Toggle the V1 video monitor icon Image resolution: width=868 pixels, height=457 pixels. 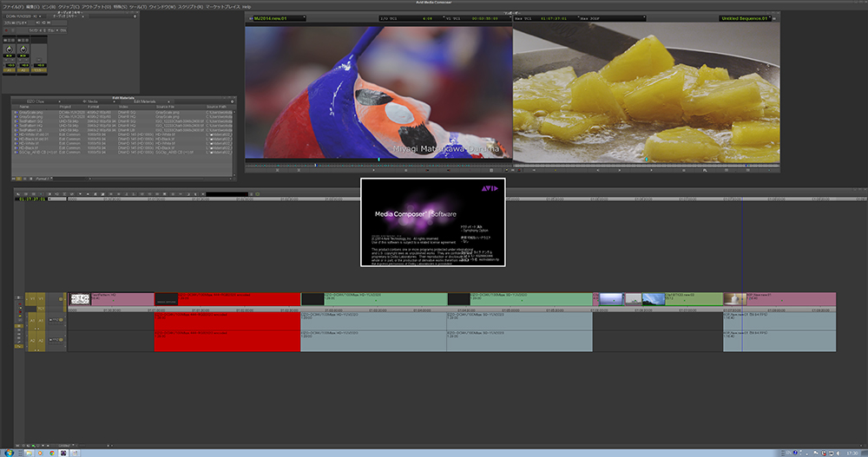click(61, 299)
